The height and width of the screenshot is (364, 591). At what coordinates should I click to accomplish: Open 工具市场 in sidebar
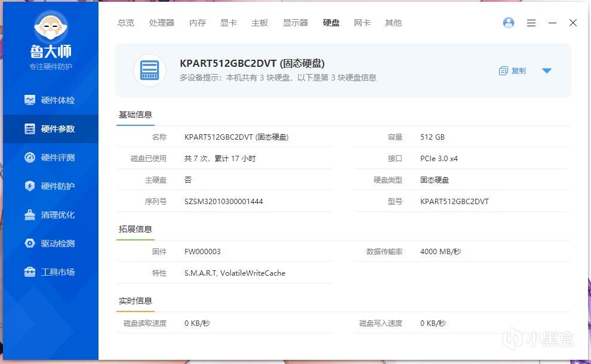pyautogui.click(x=50, y=272)
